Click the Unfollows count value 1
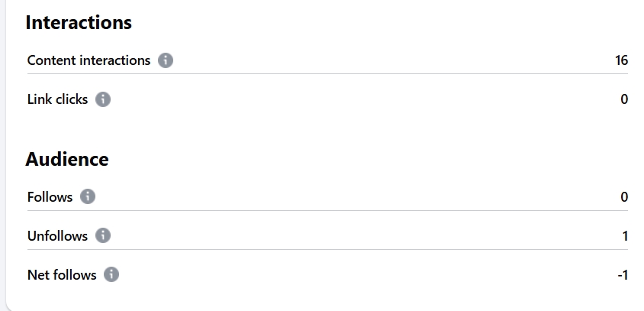This screenshot has width=644, height=311. tap(625, 236)
